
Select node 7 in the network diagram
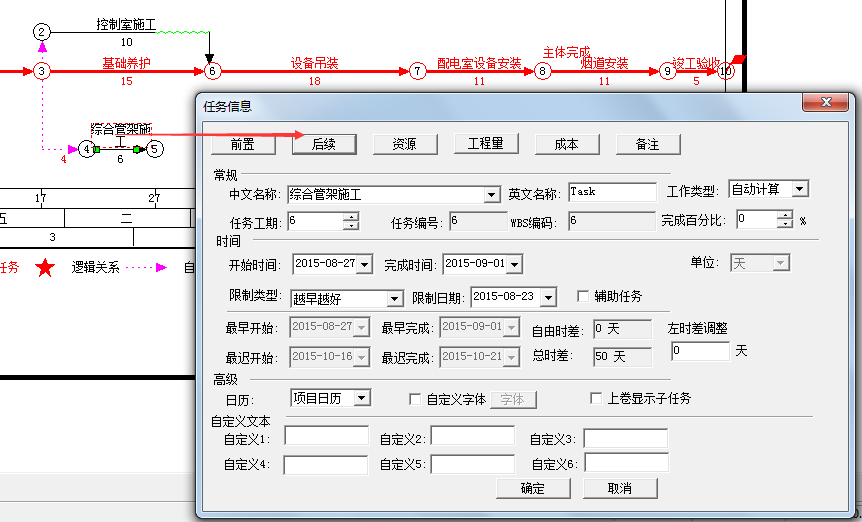(417, 71)
